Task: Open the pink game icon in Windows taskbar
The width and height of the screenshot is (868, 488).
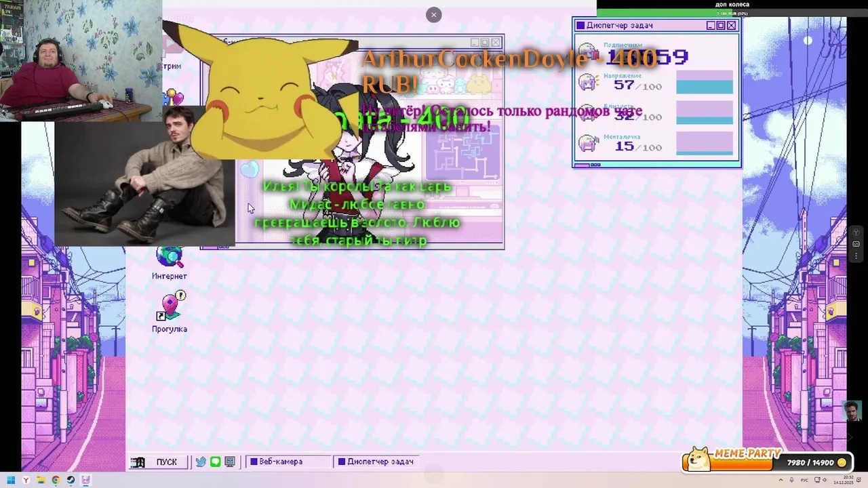Action: (85, 481)
